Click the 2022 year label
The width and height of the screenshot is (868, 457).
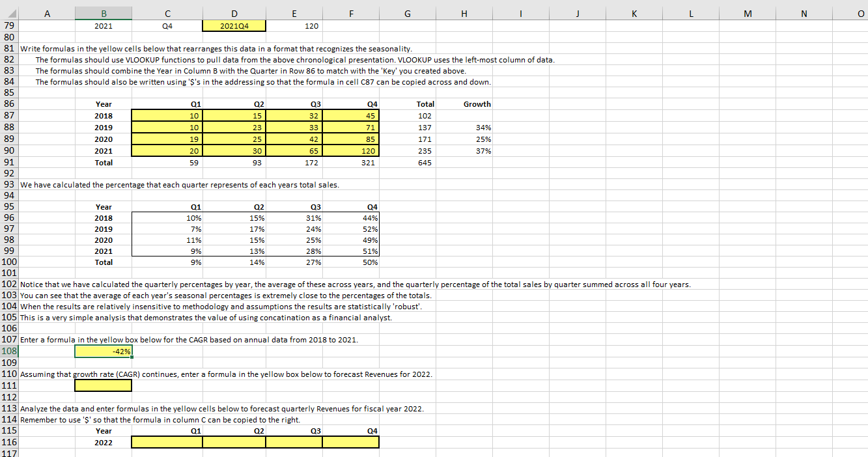pos(104,443)
